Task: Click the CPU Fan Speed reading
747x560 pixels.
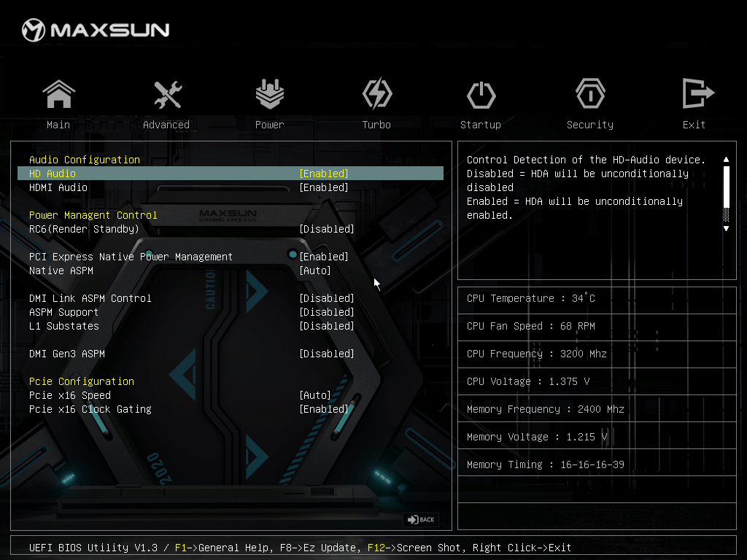Action: point(531,326)
